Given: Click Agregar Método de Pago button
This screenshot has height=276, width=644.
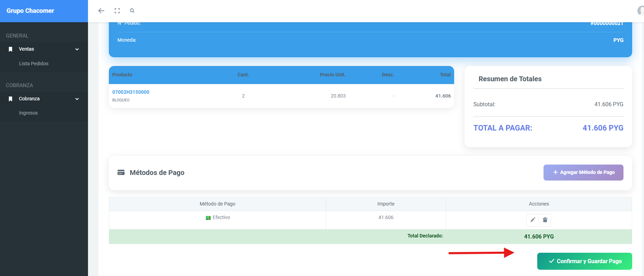Looking at the screenshot, I should (x=583, y=173).
